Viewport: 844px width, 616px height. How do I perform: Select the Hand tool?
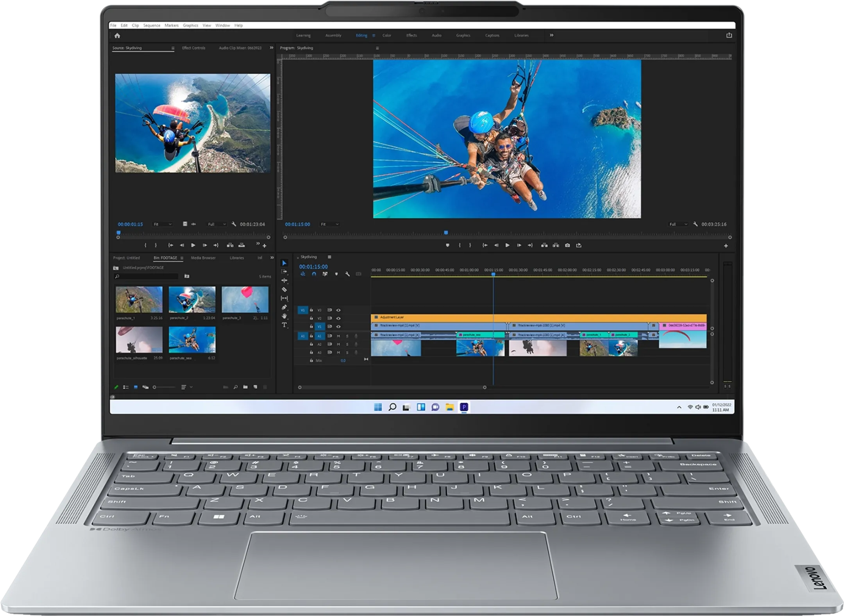(x=284, y=316)
